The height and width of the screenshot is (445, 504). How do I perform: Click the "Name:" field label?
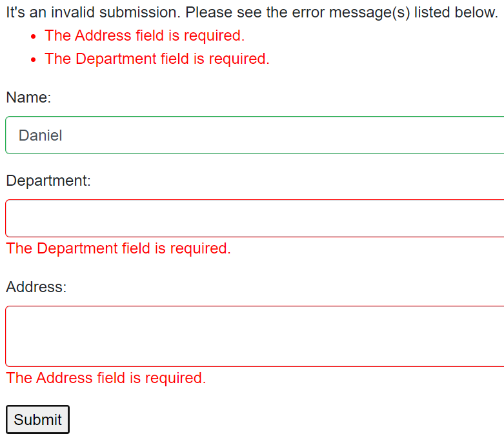point(28,97)
